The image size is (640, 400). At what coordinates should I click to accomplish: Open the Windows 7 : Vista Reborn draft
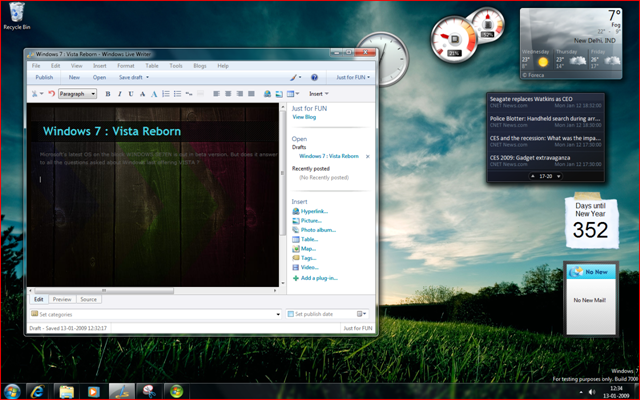tap(329, 156)
